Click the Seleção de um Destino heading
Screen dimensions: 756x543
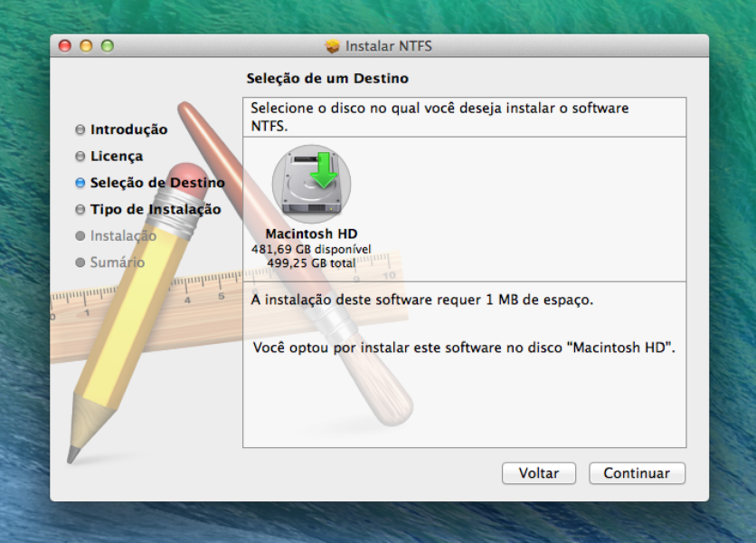click(x=327, y=78)
